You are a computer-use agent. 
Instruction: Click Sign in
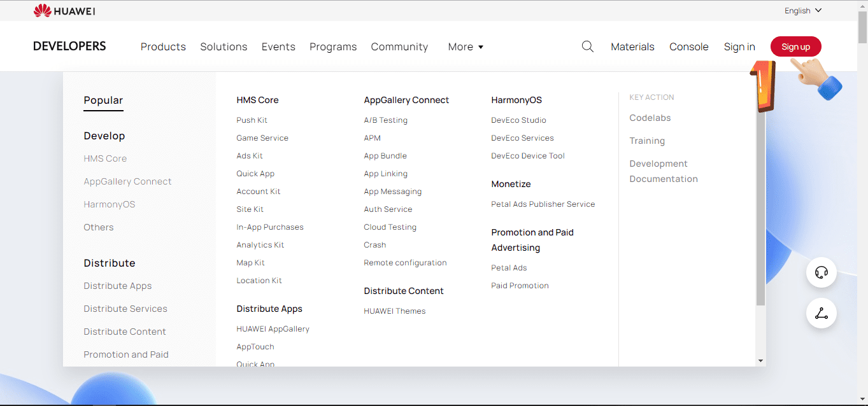739,46
